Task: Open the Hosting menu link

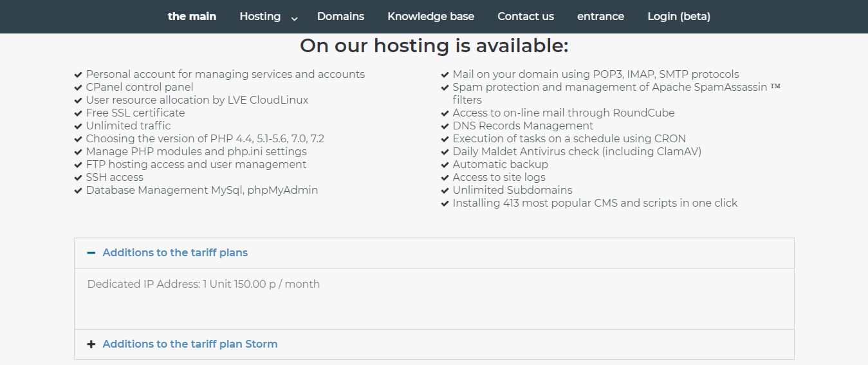Action: 260,17
